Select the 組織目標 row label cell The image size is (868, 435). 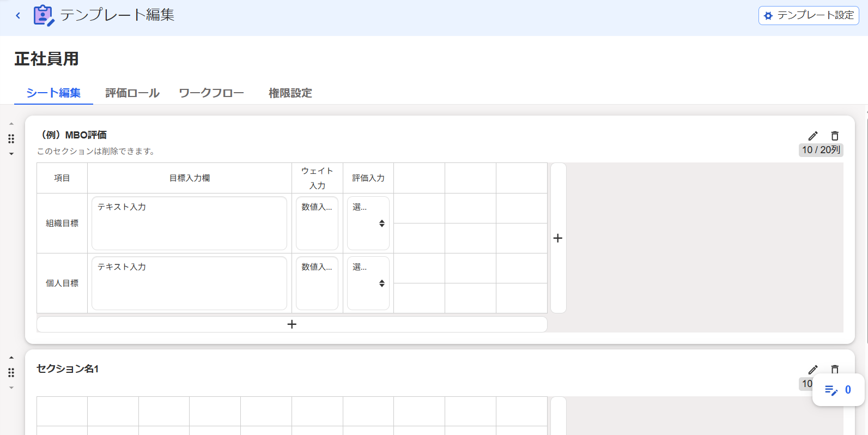(62, 223)
